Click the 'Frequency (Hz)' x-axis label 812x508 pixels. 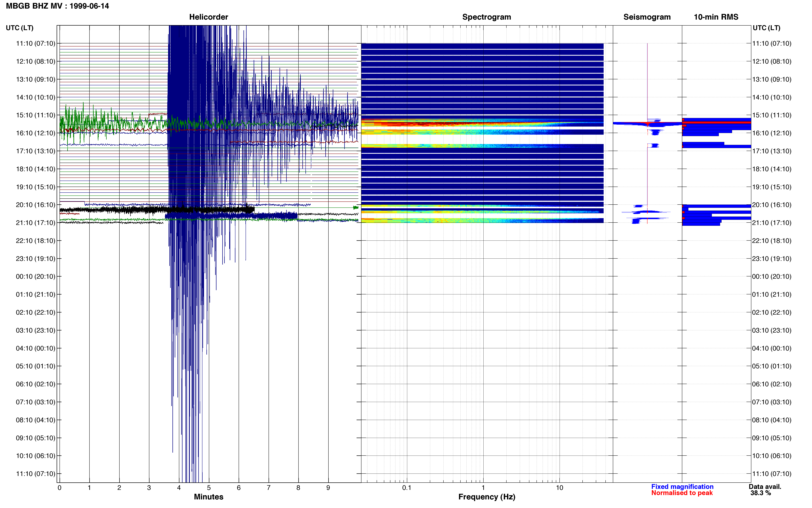487,497
